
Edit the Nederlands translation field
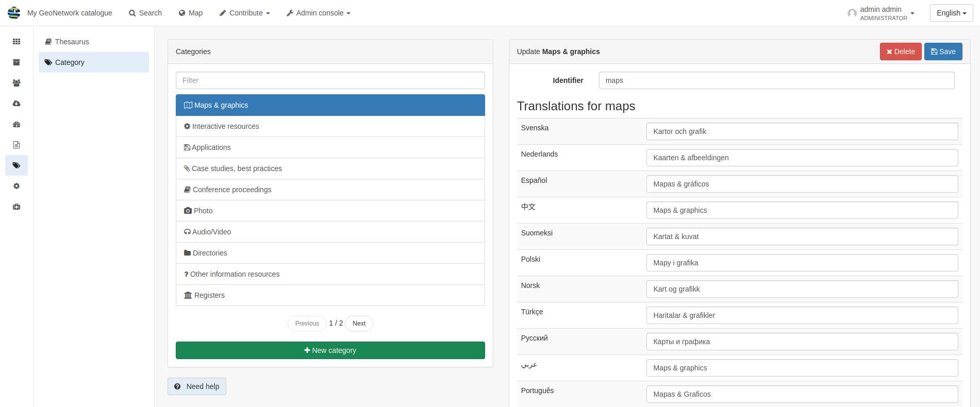[x=802, y=158]
